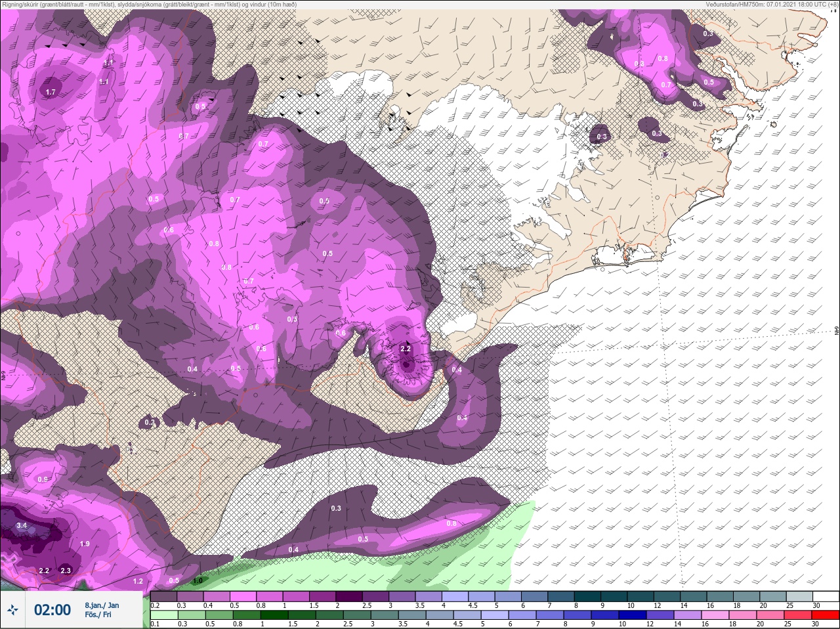Select the palest green swatch at 0.1 in the rain legend
The height and width of the screenshot is (629, 840).
pyautogui.click(x=164, y=615)
